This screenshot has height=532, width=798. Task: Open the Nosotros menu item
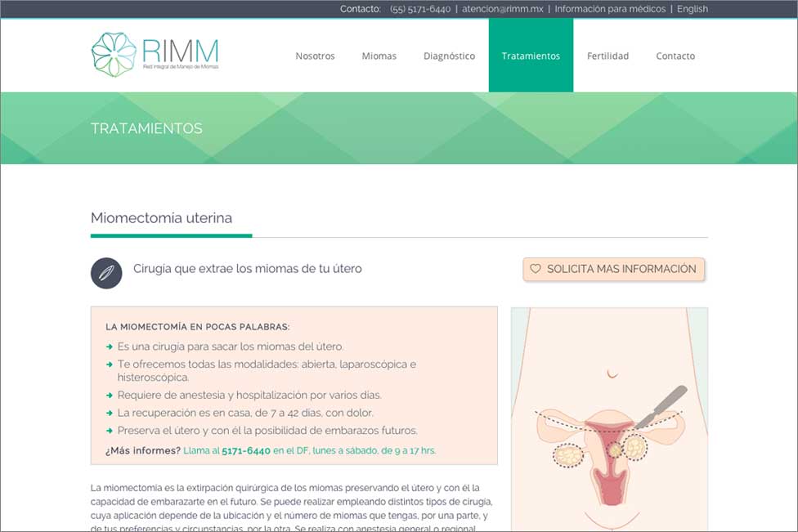(315, 56)
